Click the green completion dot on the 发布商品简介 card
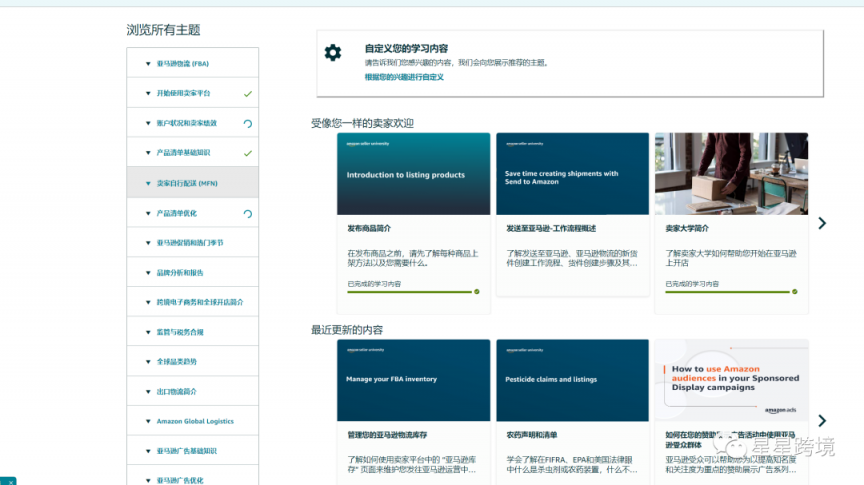 point(477,292)
